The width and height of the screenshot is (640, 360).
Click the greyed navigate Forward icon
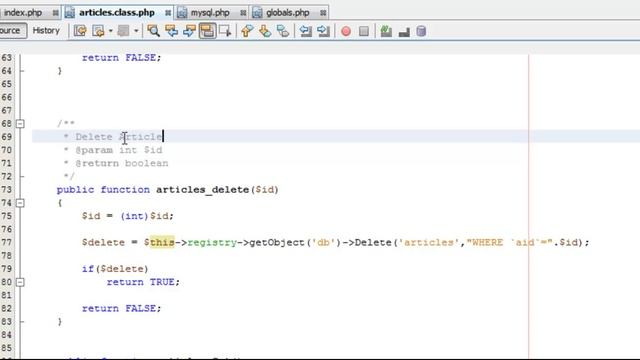coord(123,31)
